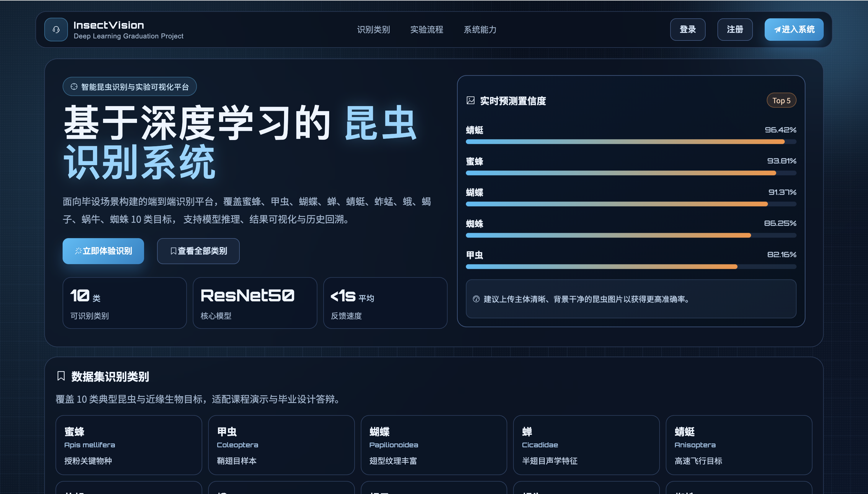The height and width of the screenshot is (494, 868).
Task: Start with 立即体验识别 button
Action: (103, 251)
